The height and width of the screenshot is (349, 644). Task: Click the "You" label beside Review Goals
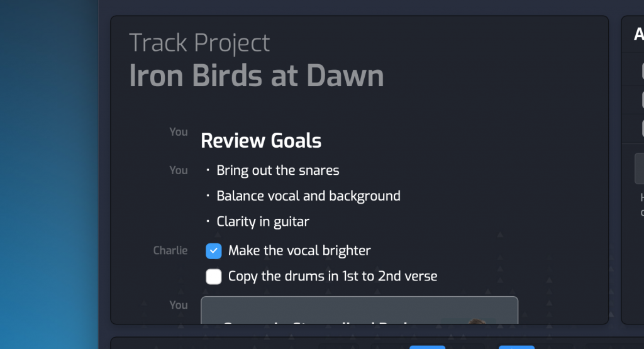(x=179, y=132)
